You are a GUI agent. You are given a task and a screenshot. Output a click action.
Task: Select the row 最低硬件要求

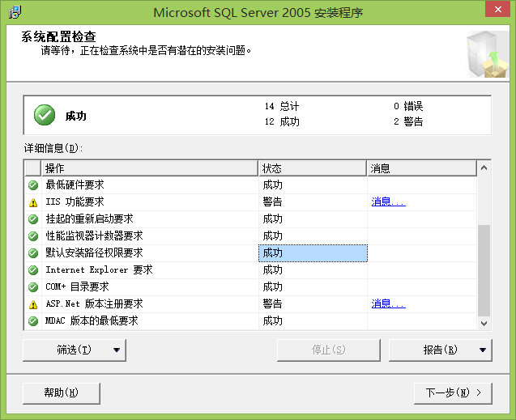251,185
